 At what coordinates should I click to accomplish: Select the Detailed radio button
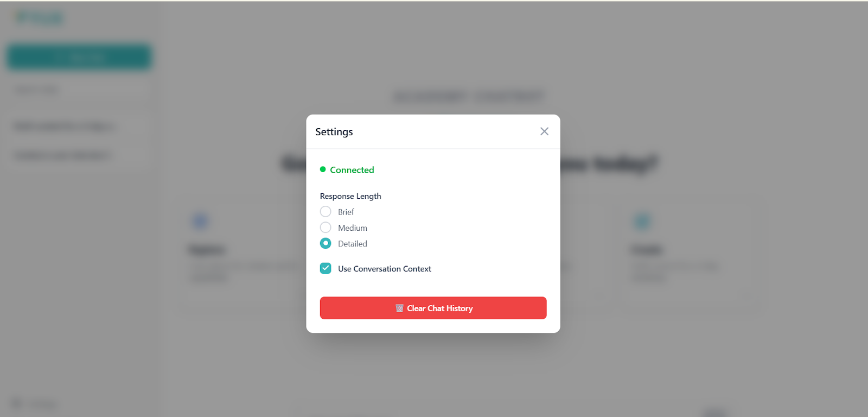[325, 243]
